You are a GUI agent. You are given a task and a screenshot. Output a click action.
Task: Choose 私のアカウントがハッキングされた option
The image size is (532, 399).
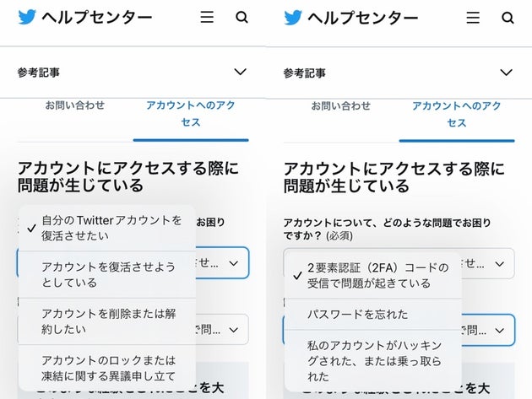tap(373, 361)
